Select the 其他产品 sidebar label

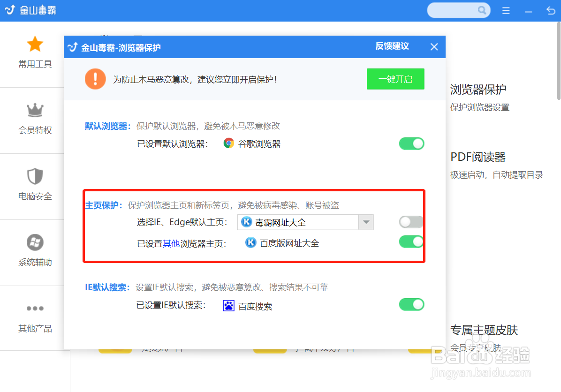click(x=35, y=329)
